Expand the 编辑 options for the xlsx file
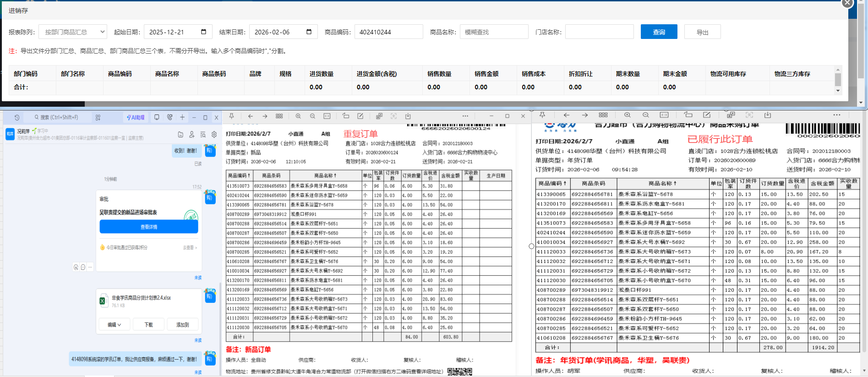 tap(115, 324)
